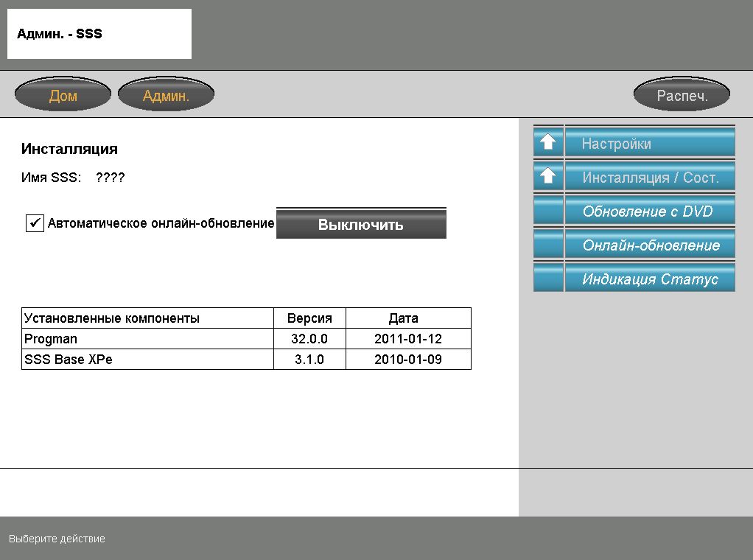
Task: Click the Админ. - SSS title box
Action: pyautogui.click(x=99, y=34)
